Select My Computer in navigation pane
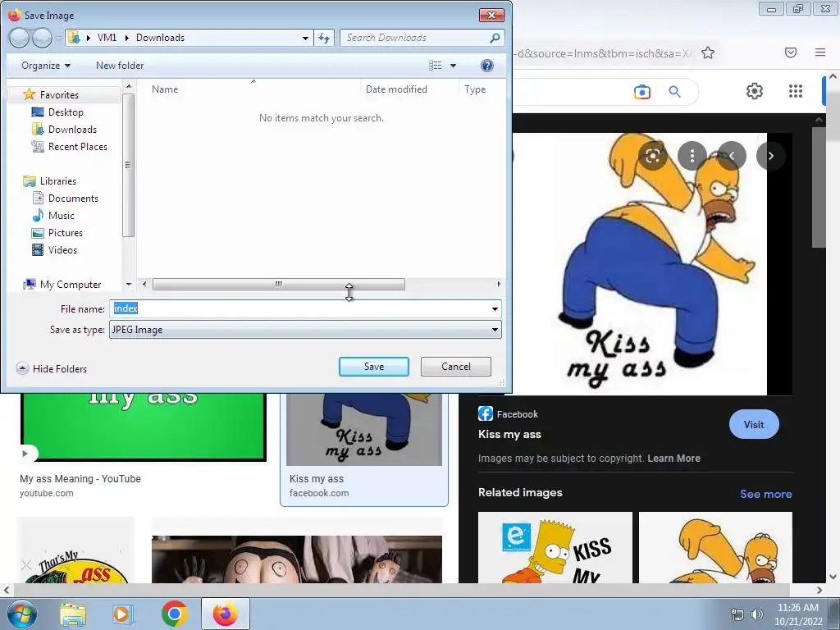The height and width of the screenshot is (630, 840). point(71,285)
